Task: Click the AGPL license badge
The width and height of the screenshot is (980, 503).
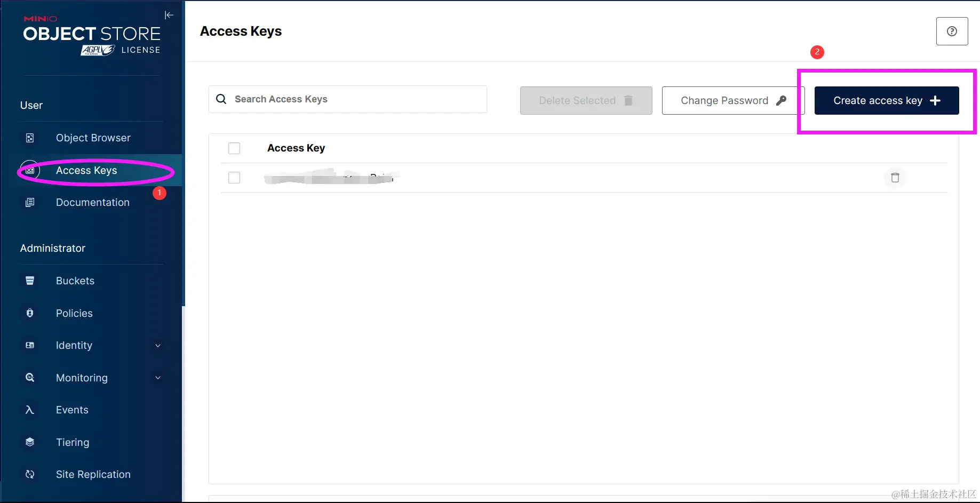Action: pyautogui.click(x=98, y=50)
